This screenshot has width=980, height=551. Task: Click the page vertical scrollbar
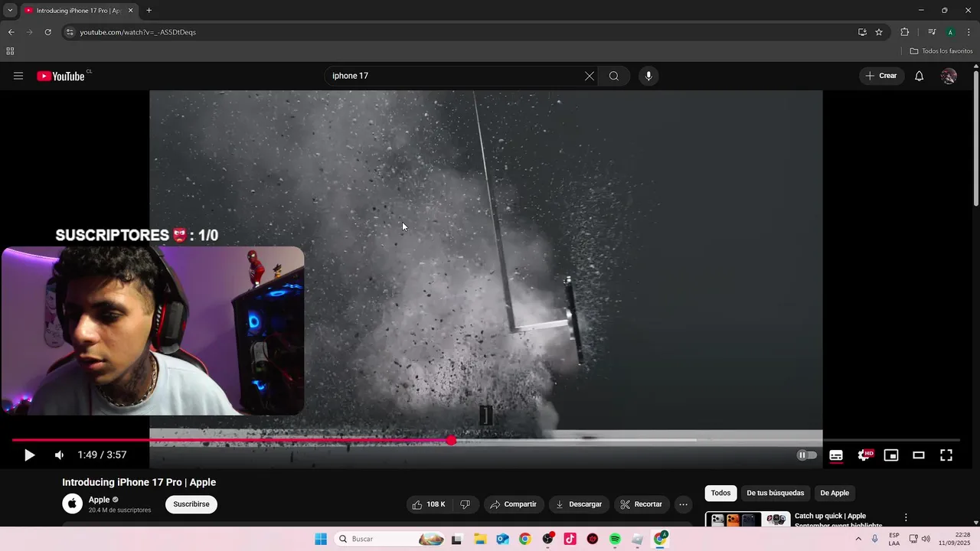pyautogui.click(x=976, y=138)
